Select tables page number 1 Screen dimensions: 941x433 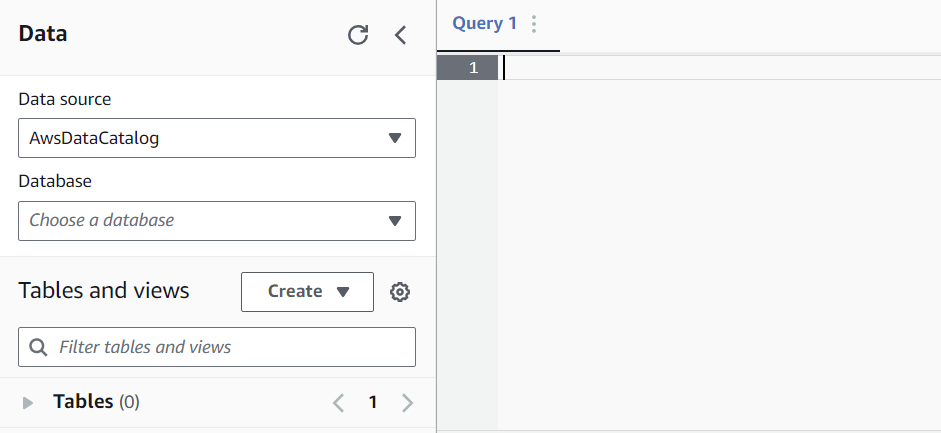[373, 402]
